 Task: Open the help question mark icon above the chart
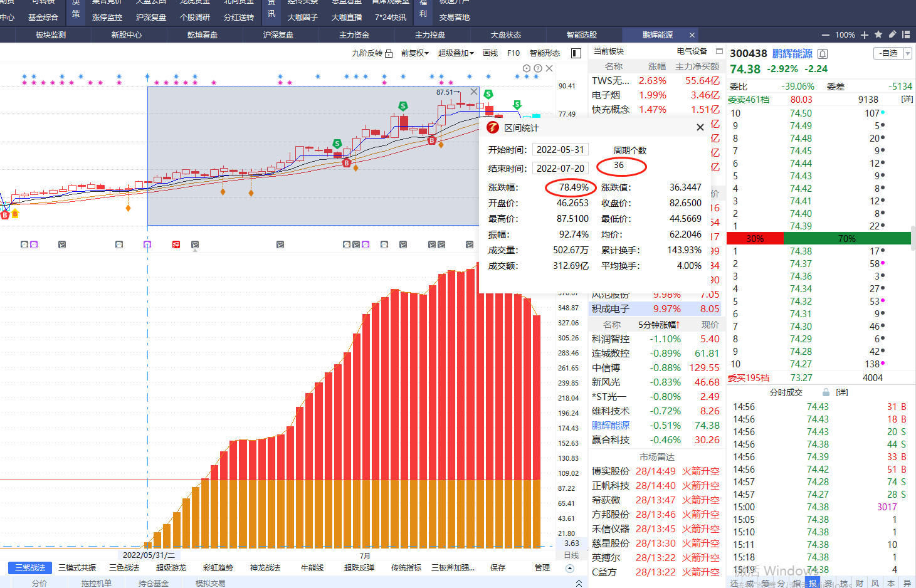(x=538, y=68)
